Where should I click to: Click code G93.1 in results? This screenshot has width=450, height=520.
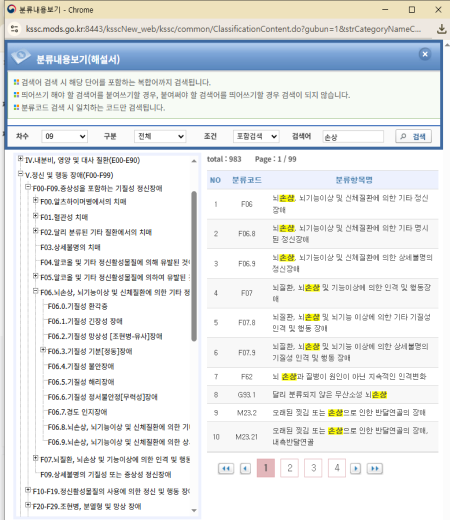[247, 395]
